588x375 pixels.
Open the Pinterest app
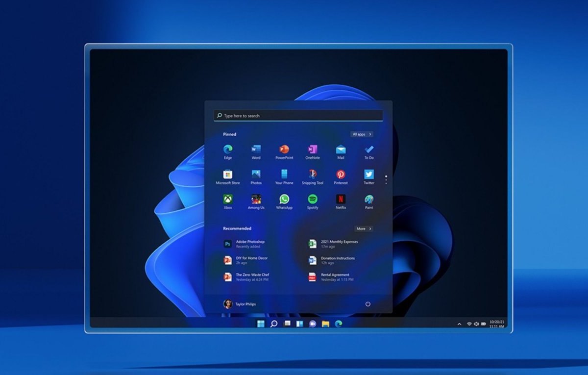[341, 177]
